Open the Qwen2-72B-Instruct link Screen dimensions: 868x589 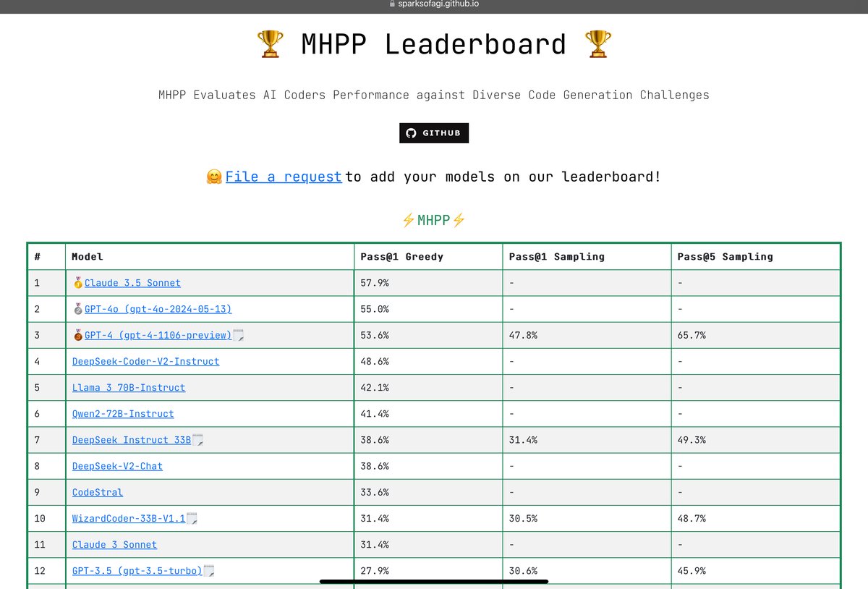pos(123,414)
